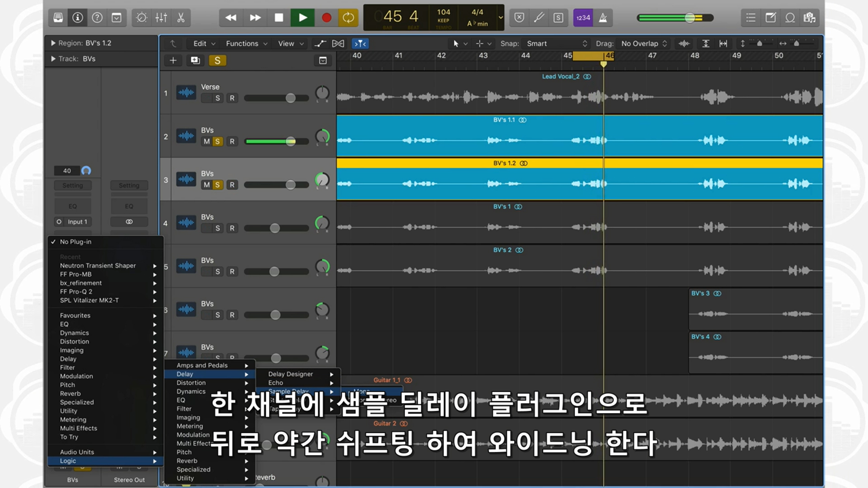This screenshot has width=868, height=488.
Task: Toggle the Inspector button
Action: coord(78,18)
